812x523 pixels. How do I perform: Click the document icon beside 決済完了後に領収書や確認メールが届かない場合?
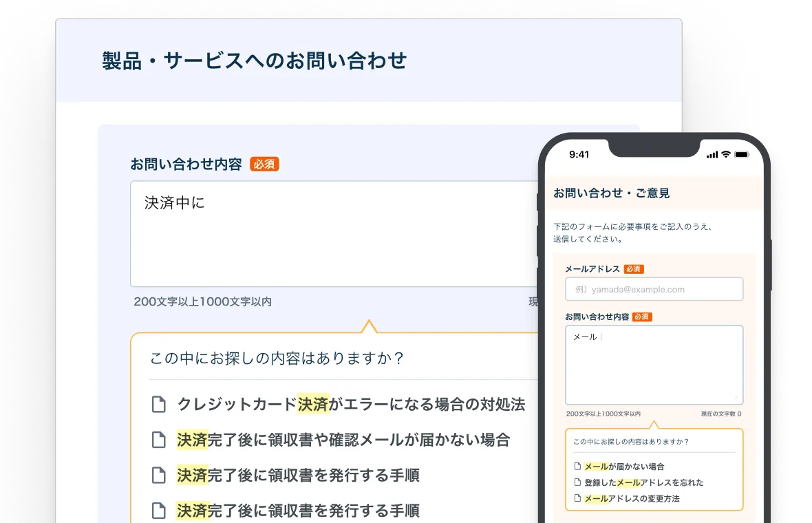point(159,440)
